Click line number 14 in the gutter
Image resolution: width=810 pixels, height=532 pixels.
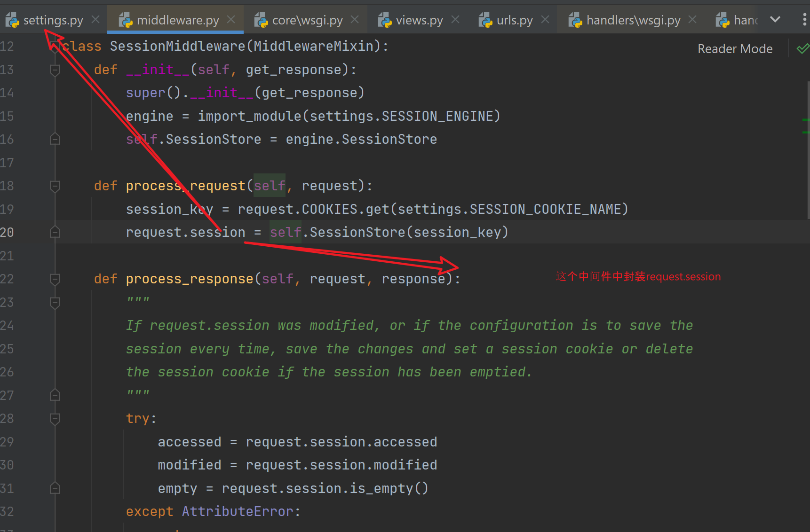tap(7, 93)
